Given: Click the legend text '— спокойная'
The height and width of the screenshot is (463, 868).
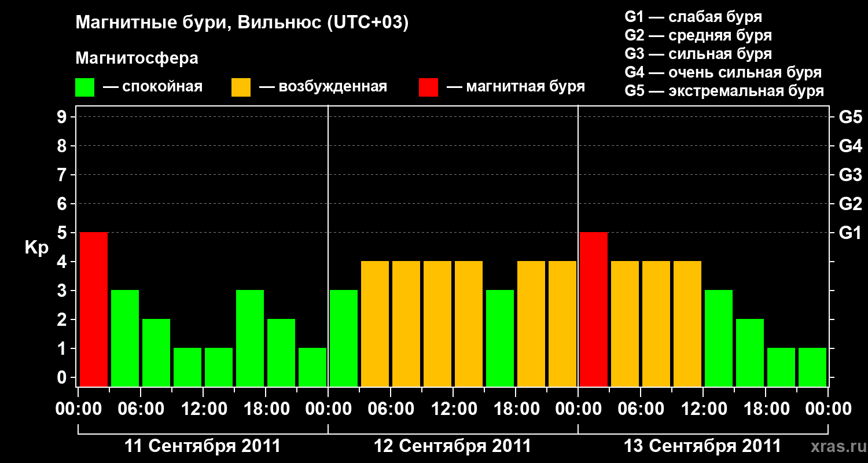Looking at the screenshot, I should pos(153,87).
